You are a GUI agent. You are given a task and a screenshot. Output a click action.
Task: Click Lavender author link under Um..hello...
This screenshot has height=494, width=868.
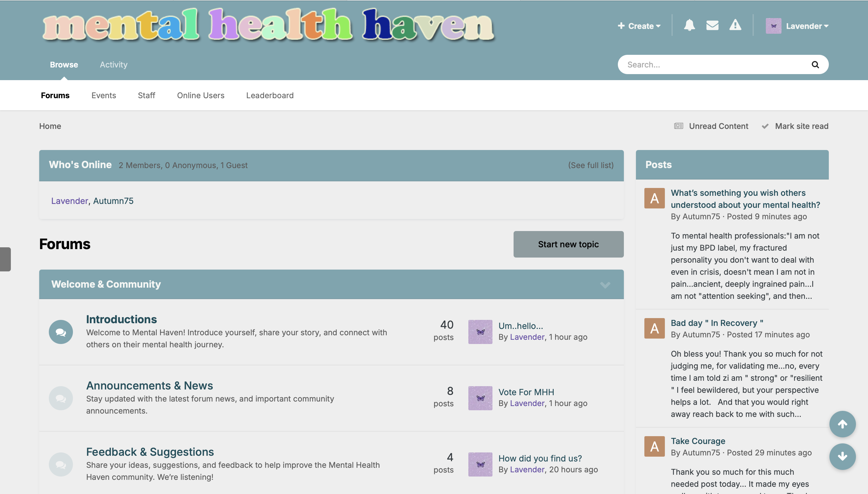pos(527,337)
